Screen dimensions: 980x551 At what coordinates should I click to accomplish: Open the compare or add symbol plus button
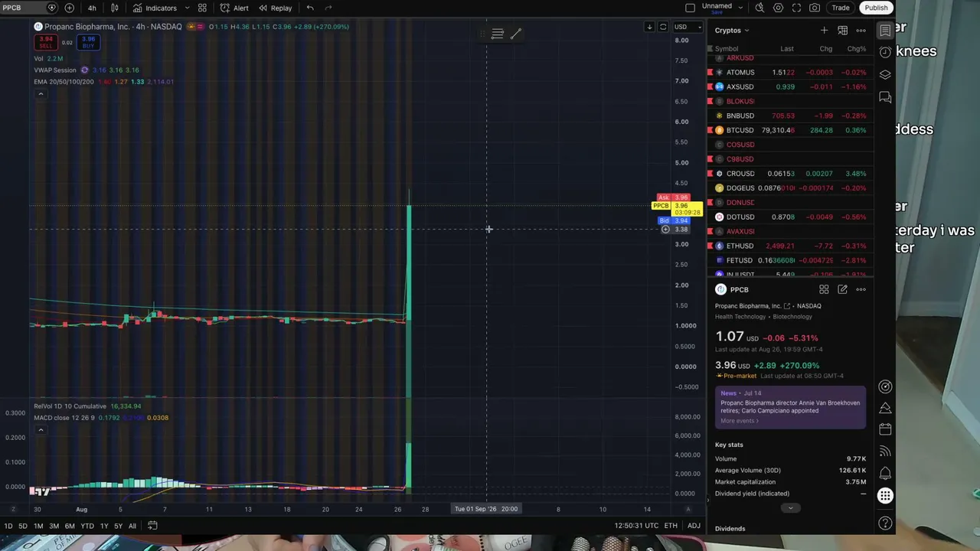tap(69, 8)
